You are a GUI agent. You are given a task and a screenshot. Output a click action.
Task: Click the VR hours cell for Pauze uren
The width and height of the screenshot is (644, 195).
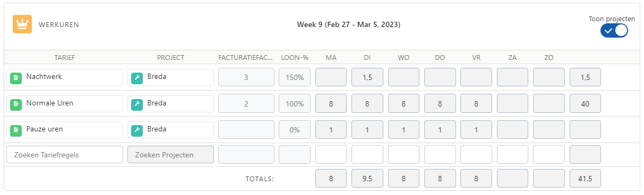(476, 130)
